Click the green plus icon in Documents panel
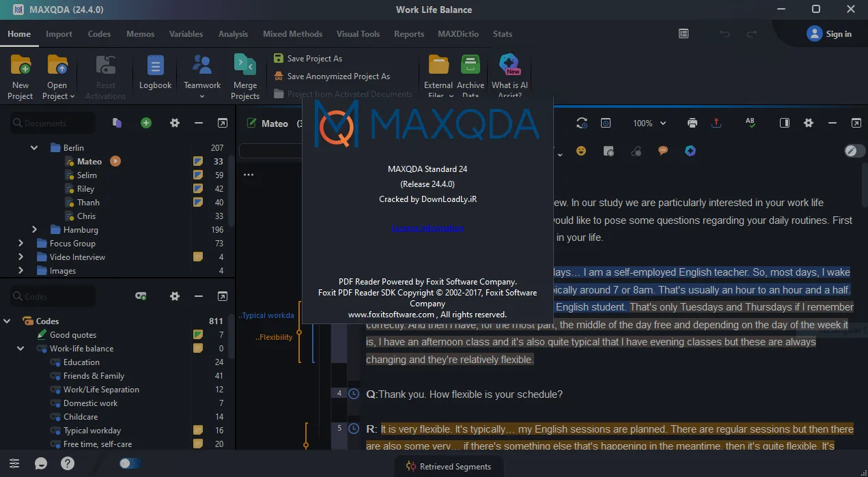 (x=146, y=123)
